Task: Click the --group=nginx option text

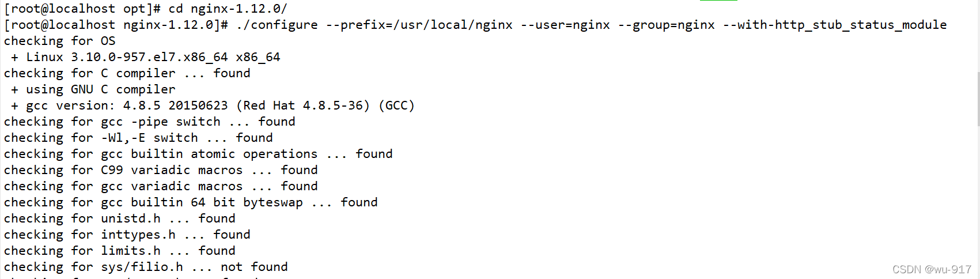Action: pos(667,25)
